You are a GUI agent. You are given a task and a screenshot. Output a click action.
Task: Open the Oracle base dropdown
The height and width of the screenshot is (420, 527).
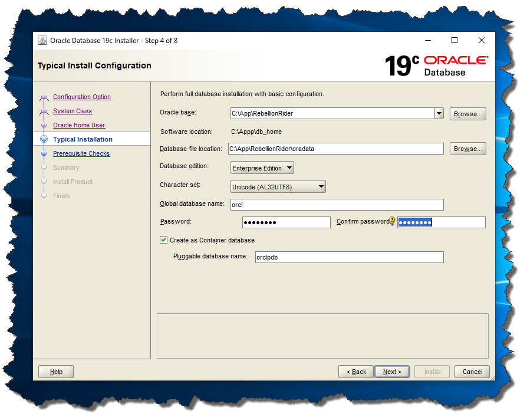pyautogui.click(x=439, y=112)
